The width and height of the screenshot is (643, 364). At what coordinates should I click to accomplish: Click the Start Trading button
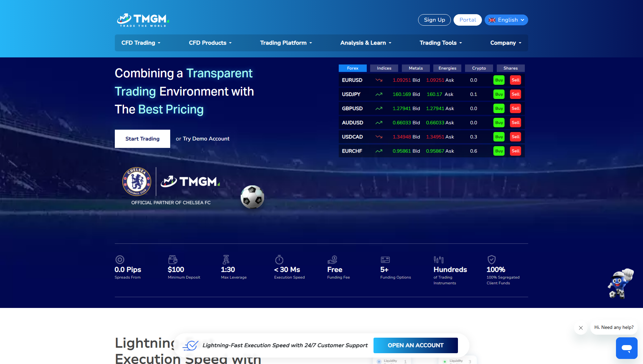pos(143,139)
